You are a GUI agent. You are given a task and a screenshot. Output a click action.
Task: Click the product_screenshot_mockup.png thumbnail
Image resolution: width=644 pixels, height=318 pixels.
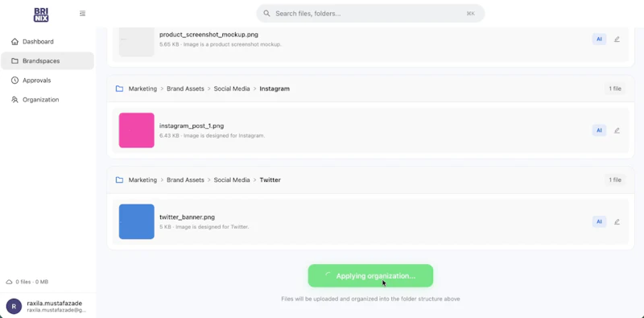click(136, 42)
